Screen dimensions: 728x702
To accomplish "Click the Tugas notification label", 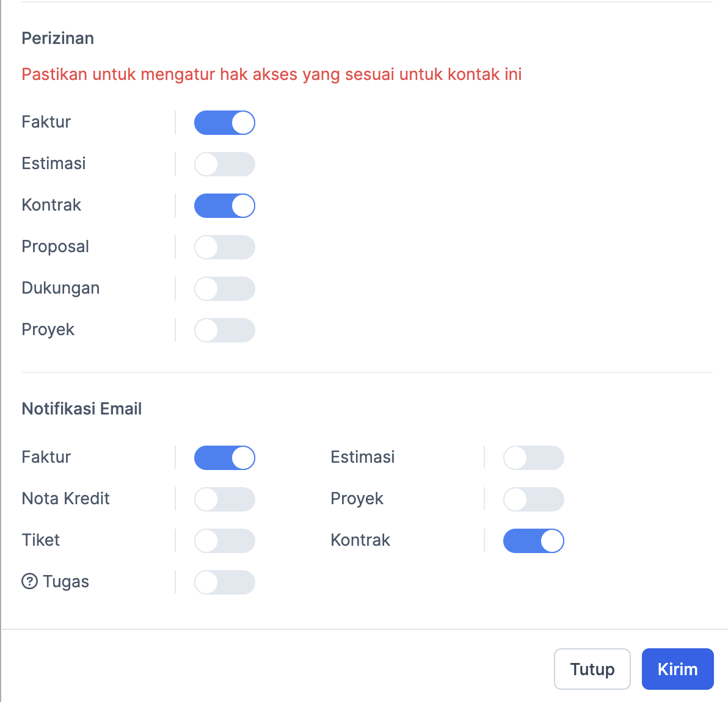I will 66,582.
